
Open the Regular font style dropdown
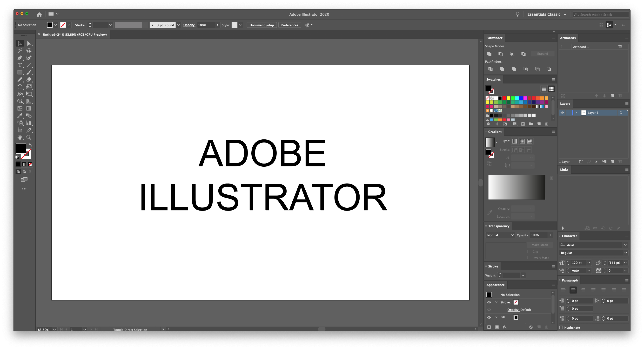click(x=625, y=253)
